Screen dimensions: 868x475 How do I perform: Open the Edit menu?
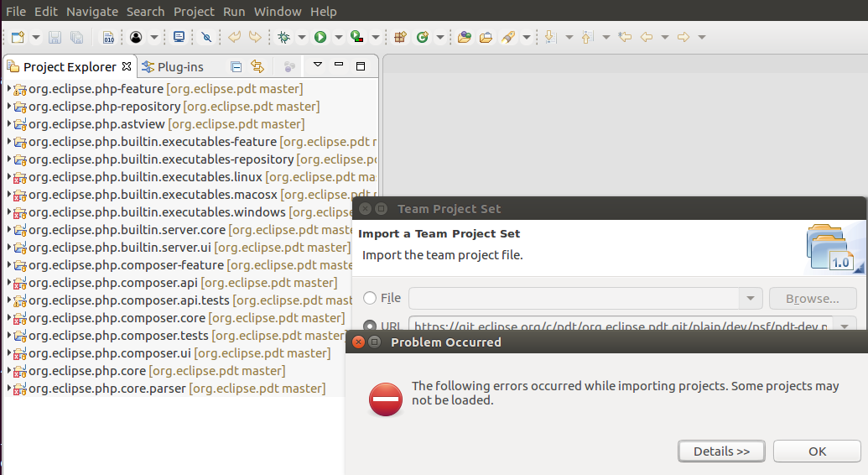point(46,11)
